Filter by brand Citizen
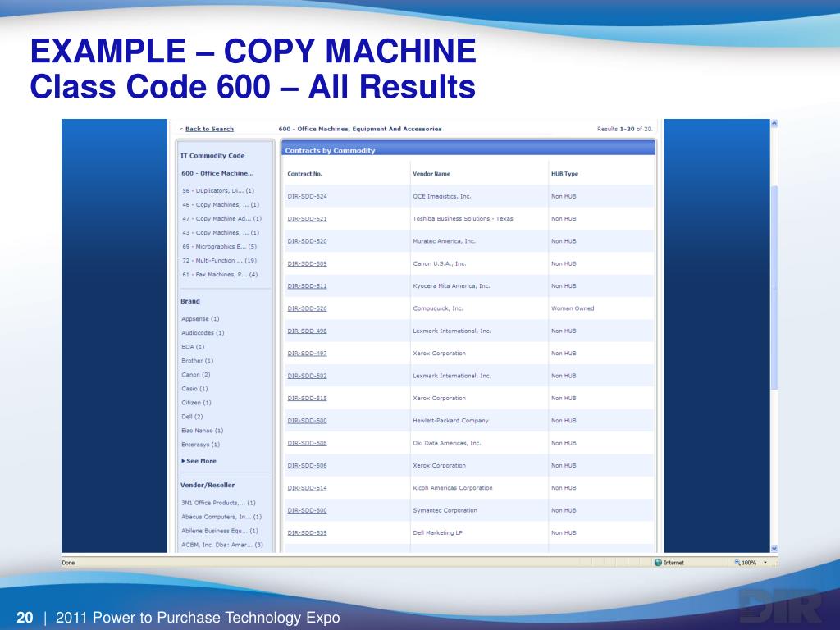 (196, 402)
